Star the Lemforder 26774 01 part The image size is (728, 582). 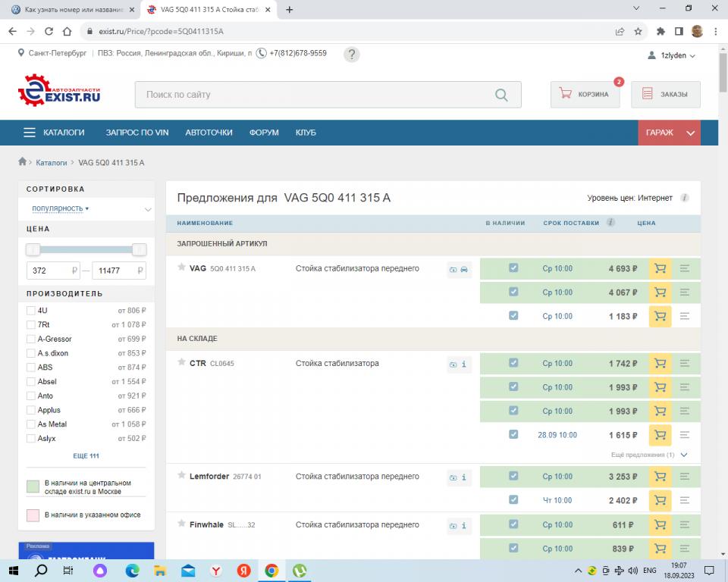pos(181,475)
